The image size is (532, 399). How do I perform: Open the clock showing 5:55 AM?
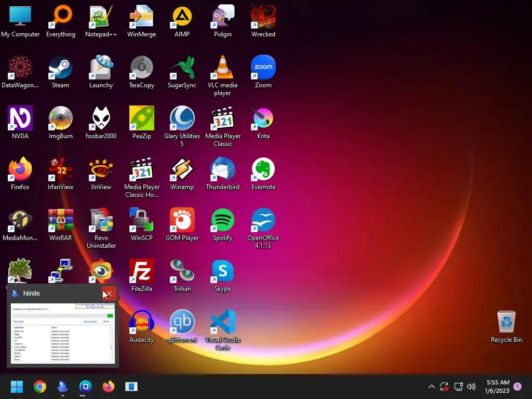497,387
